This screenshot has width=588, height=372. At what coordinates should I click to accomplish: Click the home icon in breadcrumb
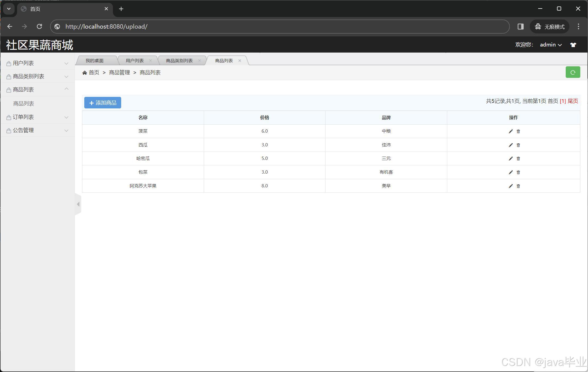pyautogui.click(x=85, y=73)
